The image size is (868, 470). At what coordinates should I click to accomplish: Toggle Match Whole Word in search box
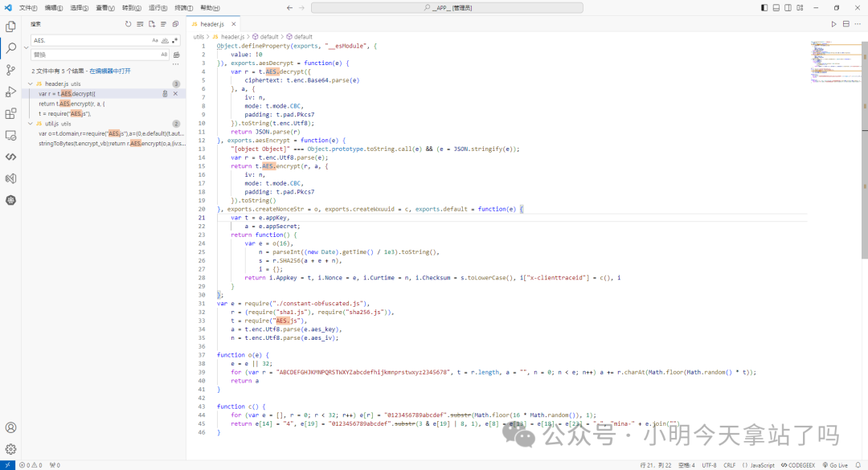(x=165, y=40)
